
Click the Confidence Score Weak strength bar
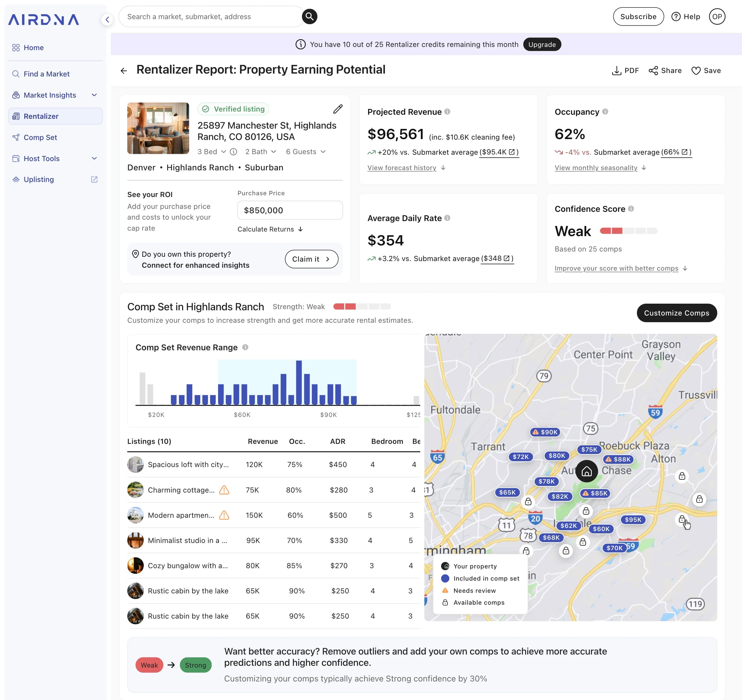pos(628,231)
